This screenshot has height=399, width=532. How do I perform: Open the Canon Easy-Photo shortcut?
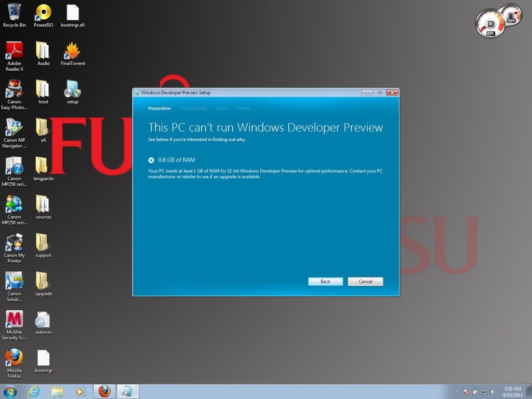coord(14,95)
